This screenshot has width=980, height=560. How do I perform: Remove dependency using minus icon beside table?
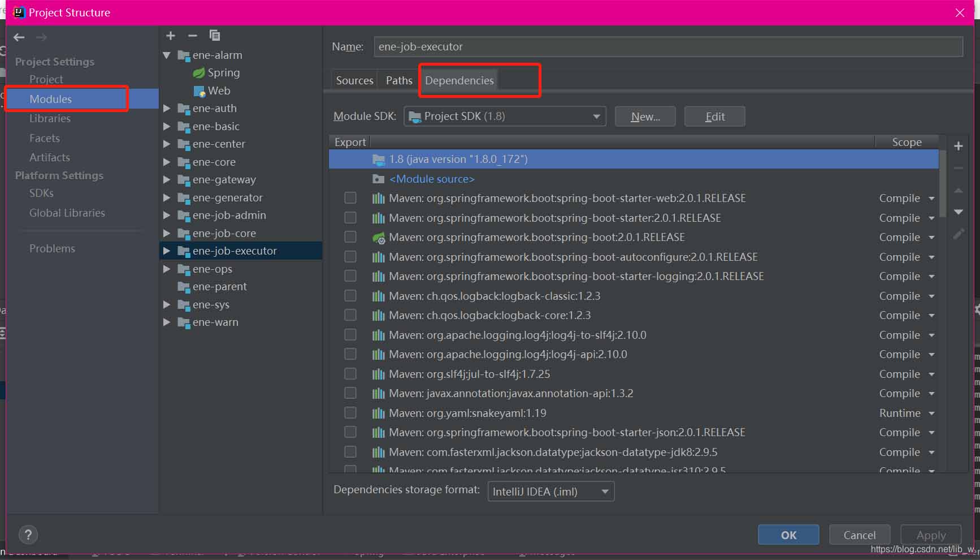click(959, 168)
